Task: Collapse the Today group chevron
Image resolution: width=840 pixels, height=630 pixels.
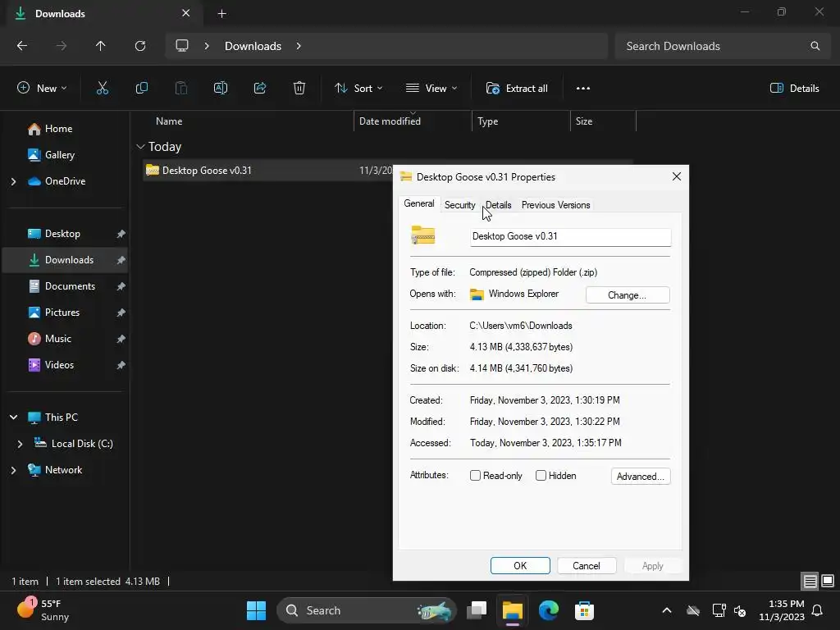Action: tap(141, 147)
